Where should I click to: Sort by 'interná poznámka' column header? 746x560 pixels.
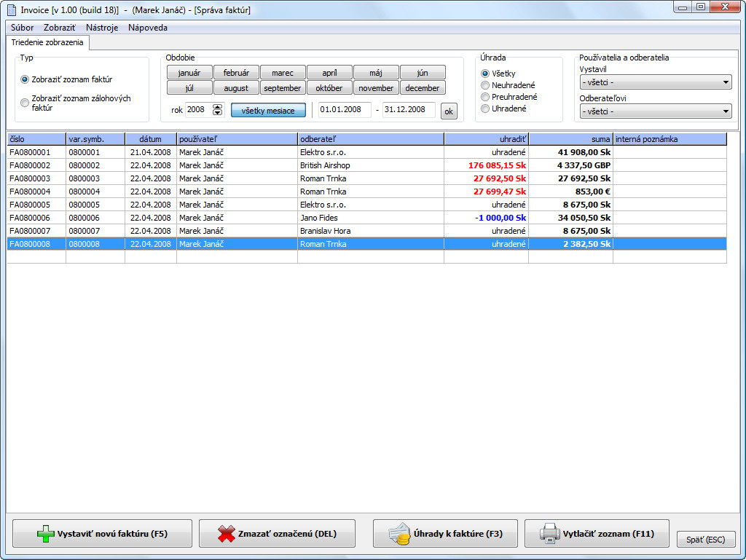[670, 139]
